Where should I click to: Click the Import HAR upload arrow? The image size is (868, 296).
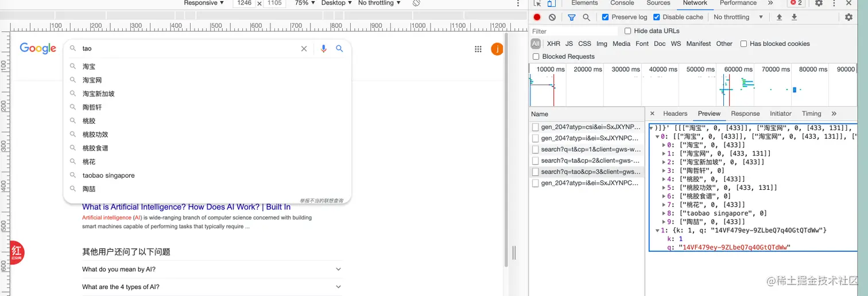(x=779, y=17)
